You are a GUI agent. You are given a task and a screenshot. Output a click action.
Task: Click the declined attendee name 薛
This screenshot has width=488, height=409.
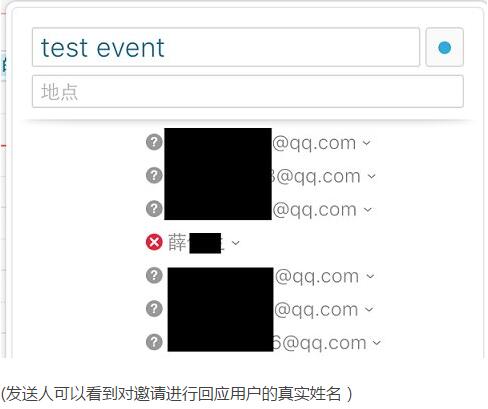tap(177, 243)
